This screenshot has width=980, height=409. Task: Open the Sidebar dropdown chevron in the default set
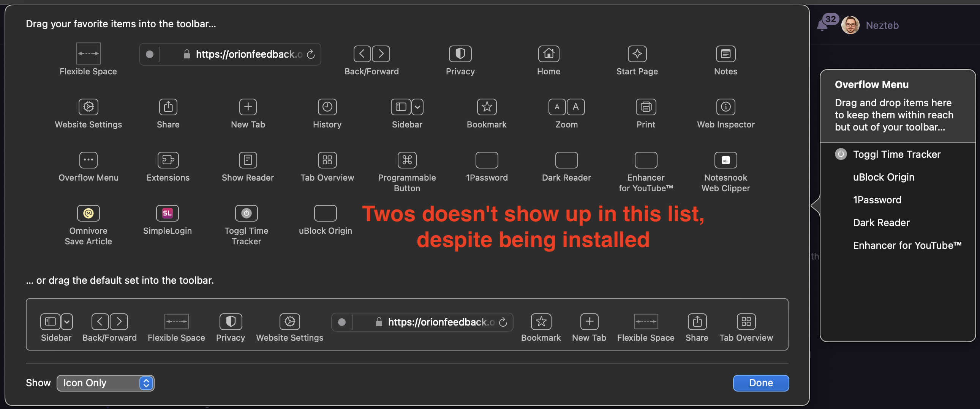[67, 322]
